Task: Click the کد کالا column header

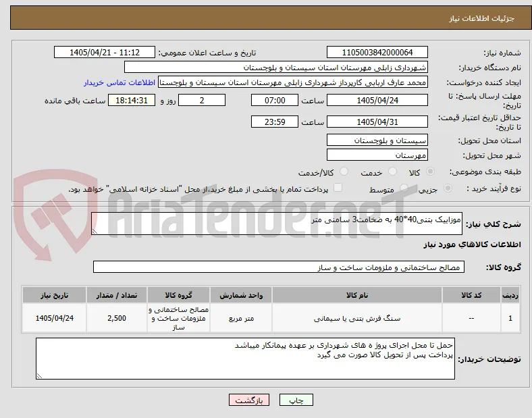Action: coord(471,295)
